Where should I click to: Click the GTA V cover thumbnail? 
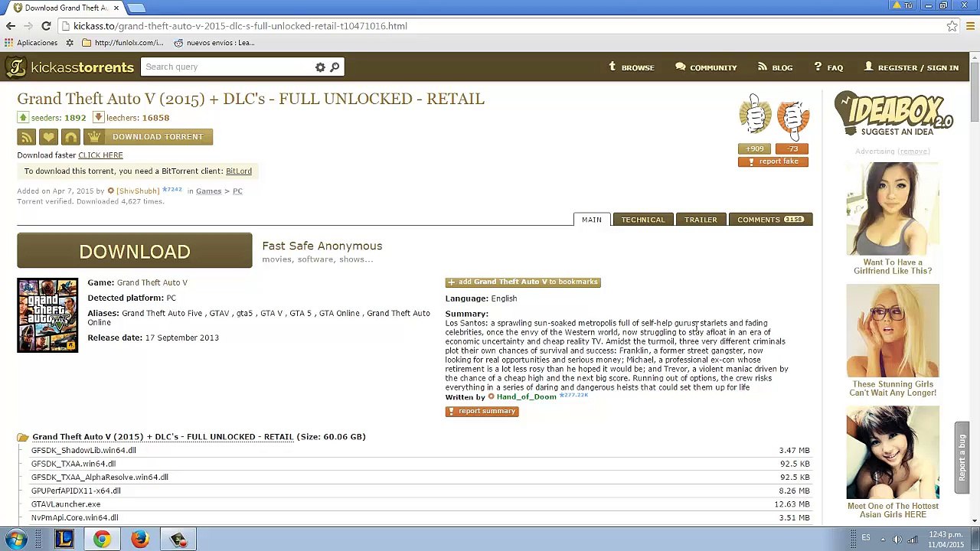coord(47,315)
